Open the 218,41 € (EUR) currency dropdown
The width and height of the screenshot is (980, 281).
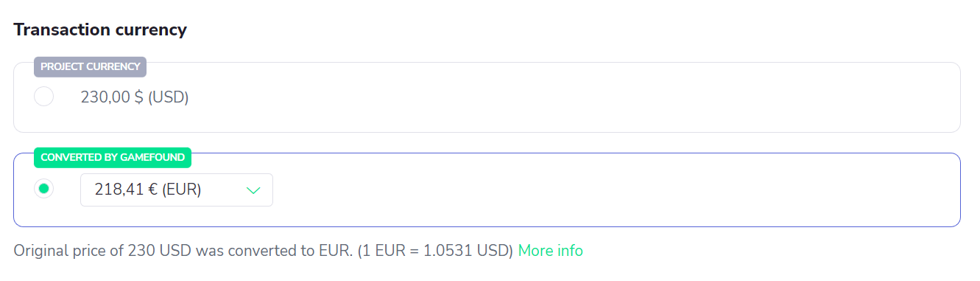[x=177, y=190]
